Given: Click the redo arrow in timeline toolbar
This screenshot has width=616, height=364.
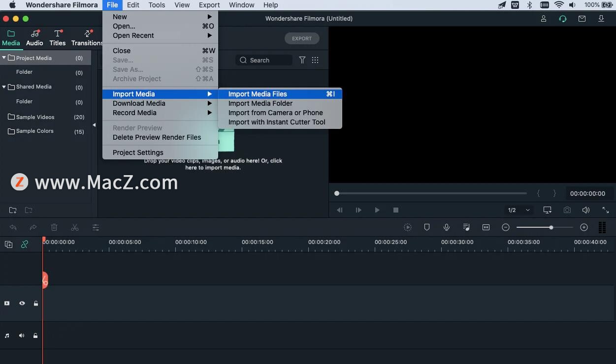Looking at the screenshot, I should click(33, 227).
